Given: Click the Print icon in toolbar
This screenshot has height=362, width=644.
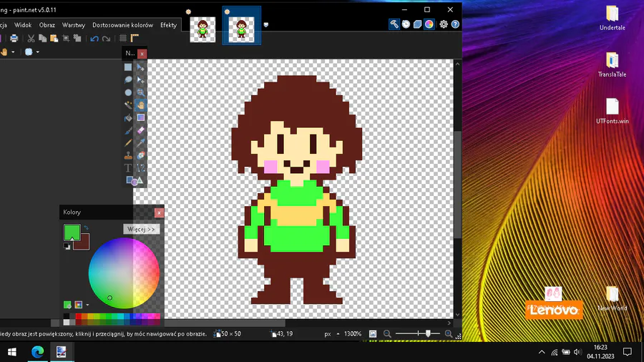Looking at the screenshot, I should tap(14, 39).
